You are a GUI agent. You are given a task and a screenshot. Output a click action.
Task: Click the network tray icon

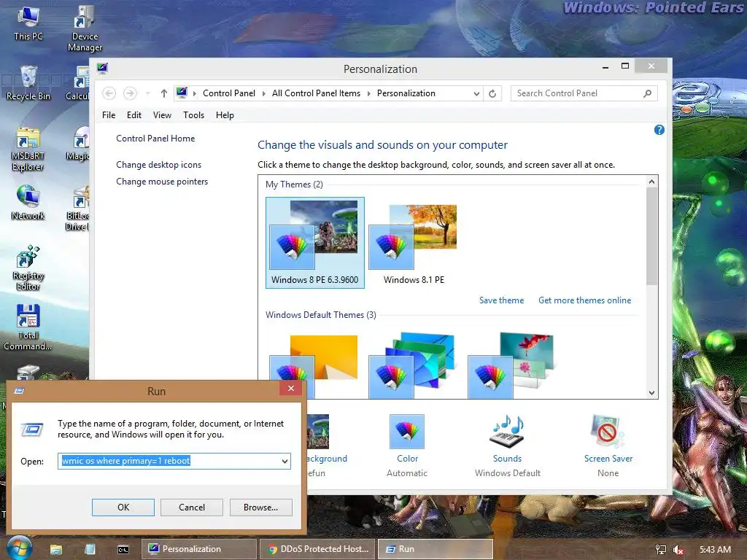click(660, 550)
